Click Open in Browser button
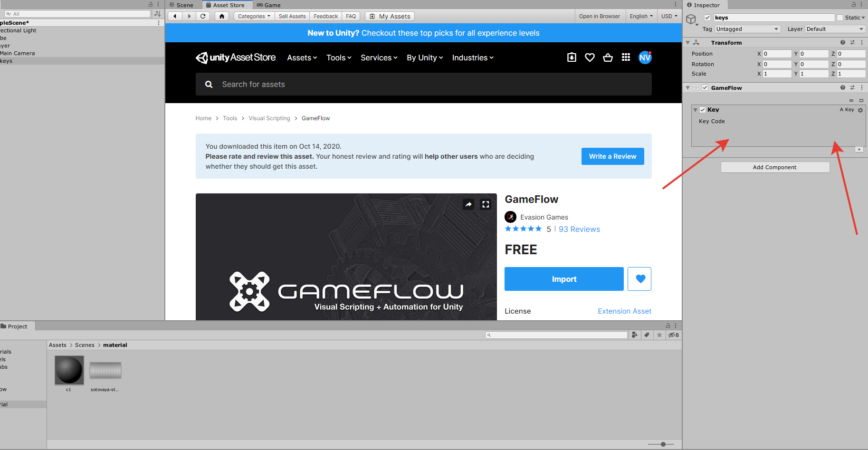The width and height of the screenshot is (868, 450). tap(599, 16)
